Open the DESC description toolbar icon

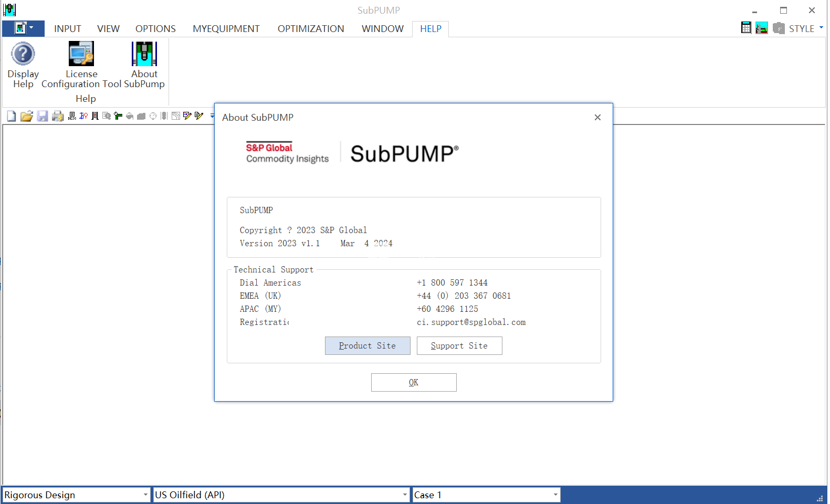coord(72,116)
